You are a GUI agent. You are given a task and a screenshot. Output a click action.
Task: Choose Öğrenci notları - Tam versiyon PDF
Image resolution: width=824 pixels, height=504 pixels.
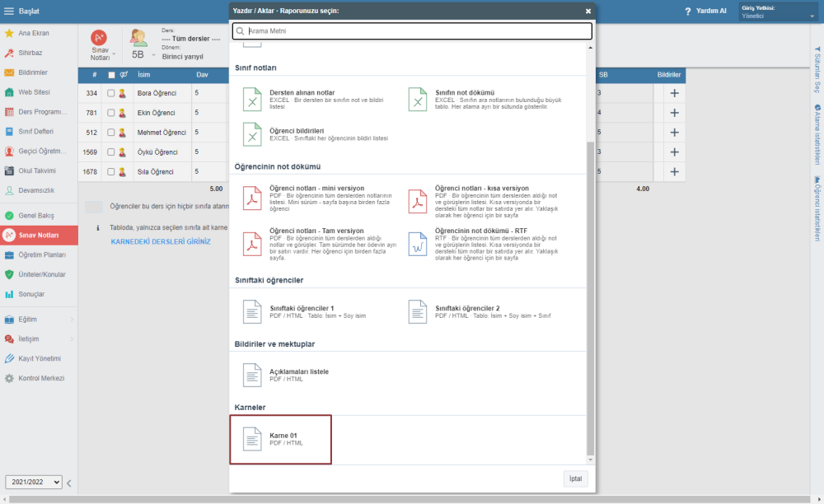pos(318,245)
